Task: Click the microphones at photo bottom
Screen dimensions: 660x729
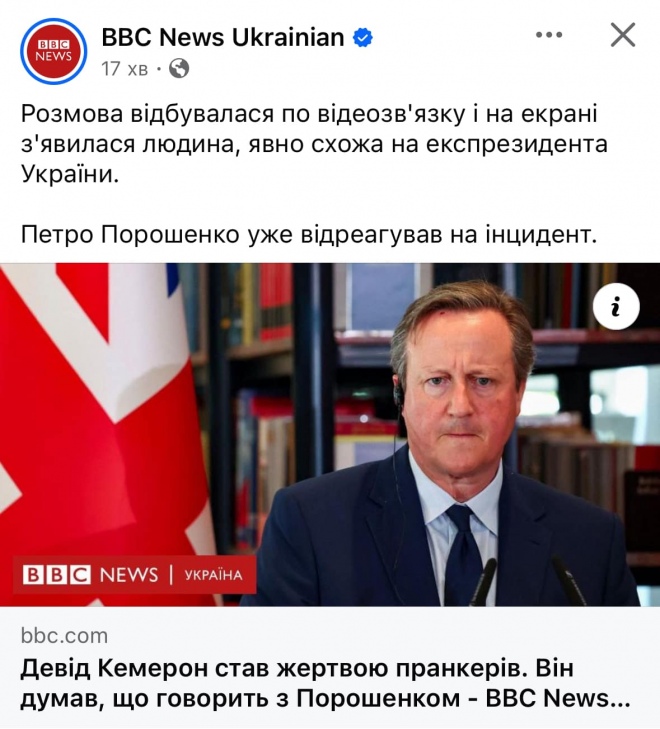Action: coord(528,581)
